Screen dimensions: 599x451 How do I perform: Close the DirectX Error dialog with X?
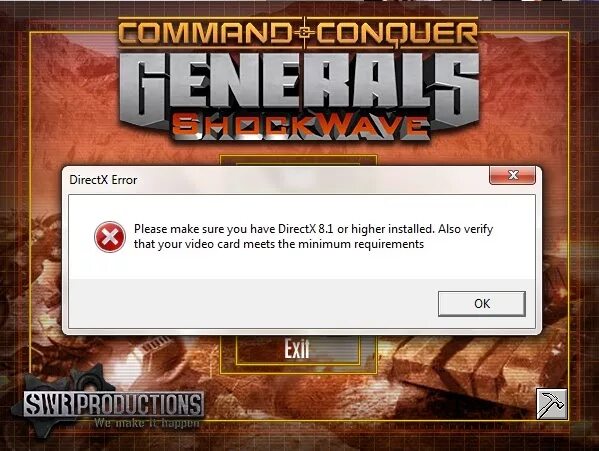[x=512, y=175]
